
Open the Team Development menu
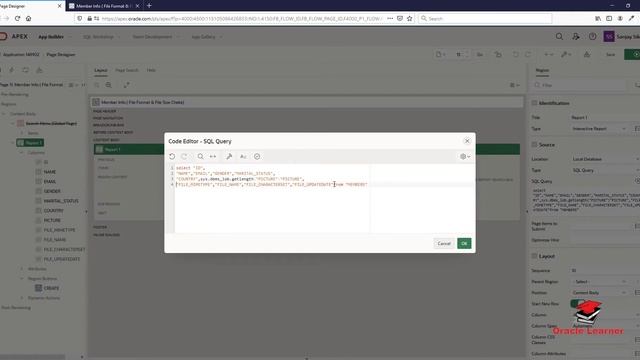point(156,37)
